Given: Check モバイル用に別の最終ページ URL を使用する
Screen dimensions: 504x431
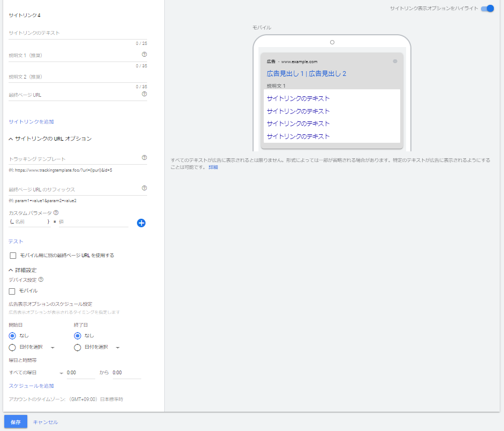Looking at the screenshot, I should tap(13, 256).
